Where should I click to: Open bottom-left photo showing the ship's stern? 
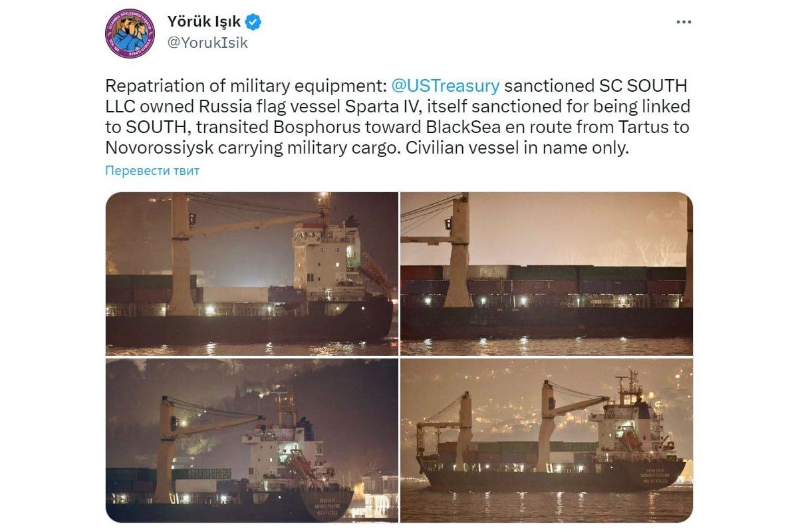click(252, 440)
